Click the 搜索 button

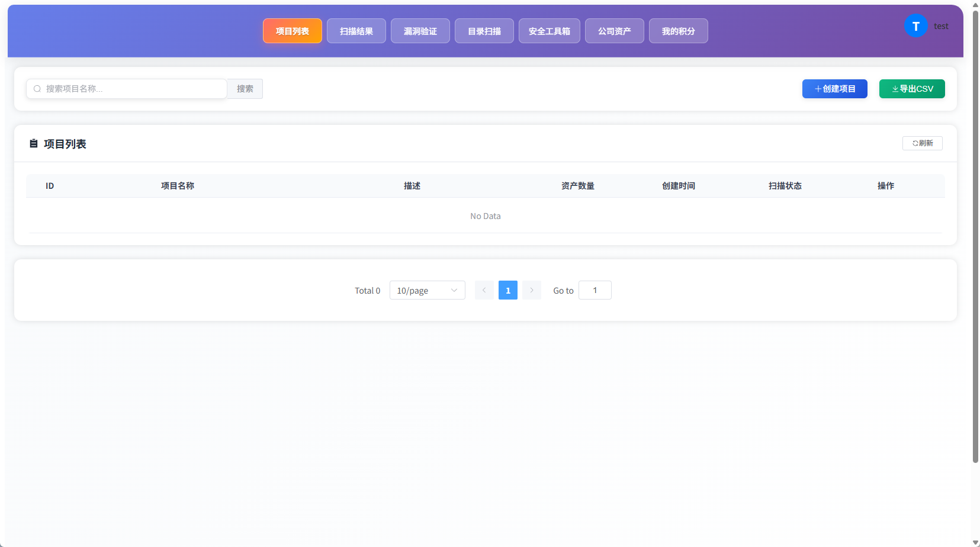pyautogui.click(x=245, y=89)
